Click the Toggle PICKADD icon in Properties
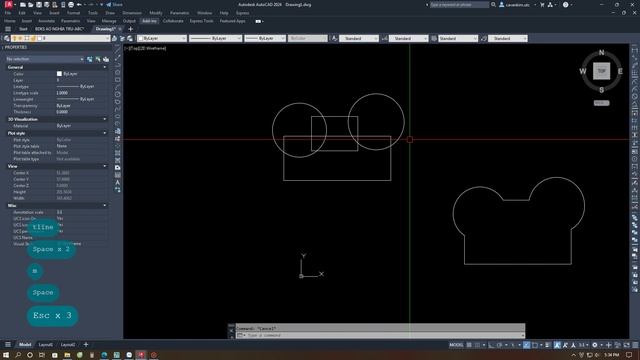This screenshot has height=360, width=640. (x=90, y=59)
